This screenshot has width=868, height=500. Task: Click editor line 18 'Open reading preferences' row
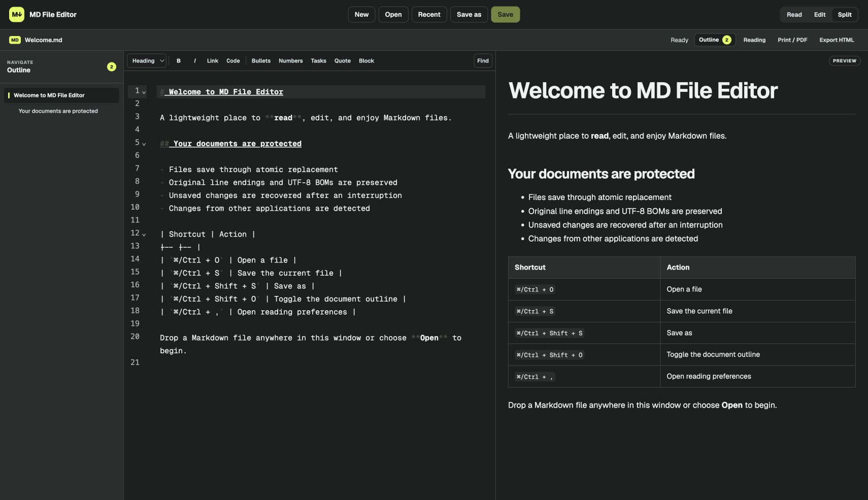point(258,312)
